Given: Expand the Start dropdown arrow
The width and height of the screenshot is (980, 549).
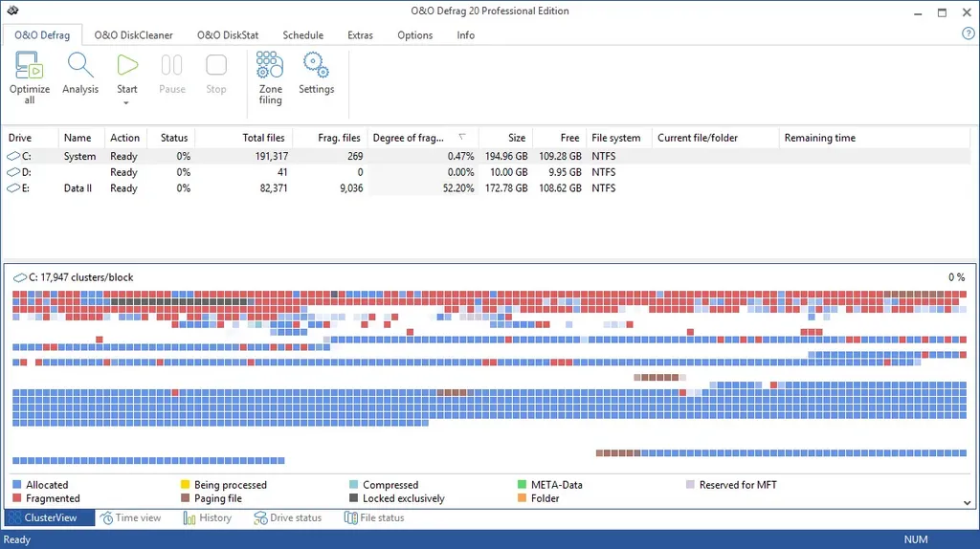Looking at the screenshot, I should click(126, 102).
